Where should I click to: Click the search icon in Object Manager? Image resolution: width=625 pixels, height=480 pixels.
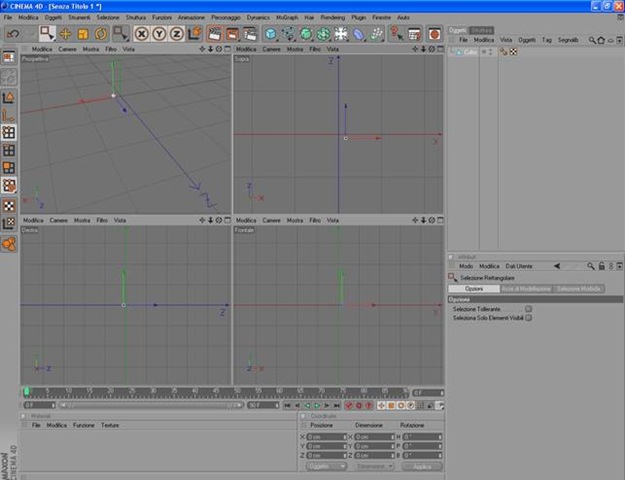click(x=592, y=40)
